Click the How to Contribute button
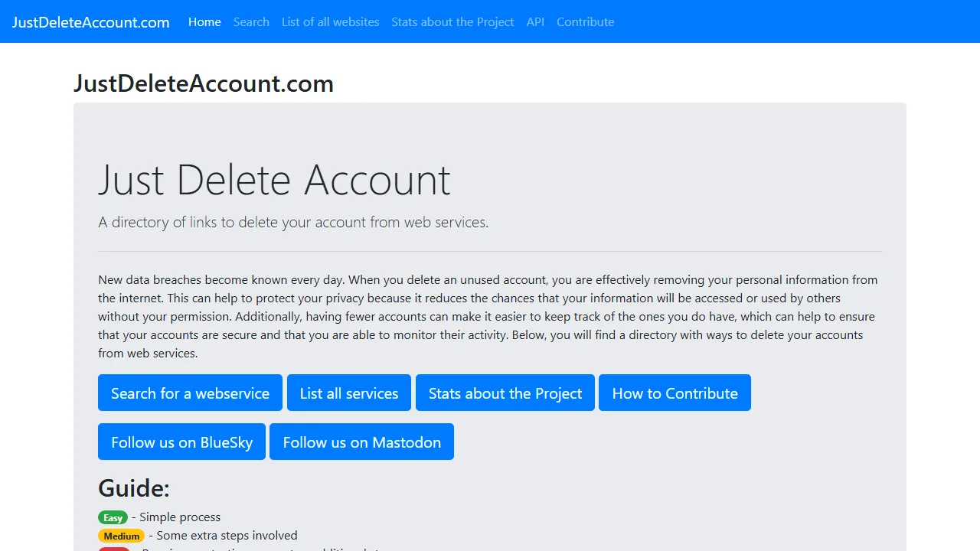The width and height of the screenshot is (980, 551). click(675, 393)
